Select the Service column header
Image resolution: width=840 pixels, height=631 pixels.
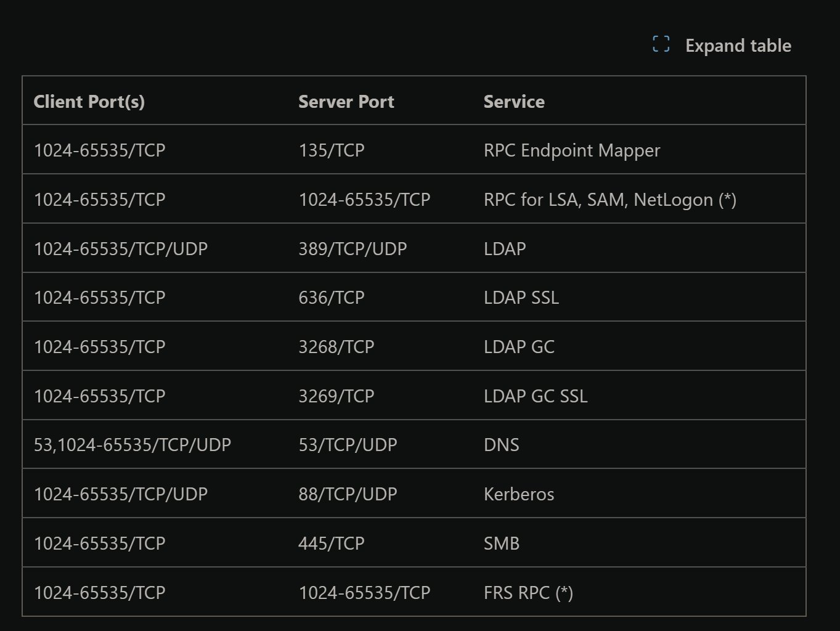pyautogui.click(x=513, y=101)
